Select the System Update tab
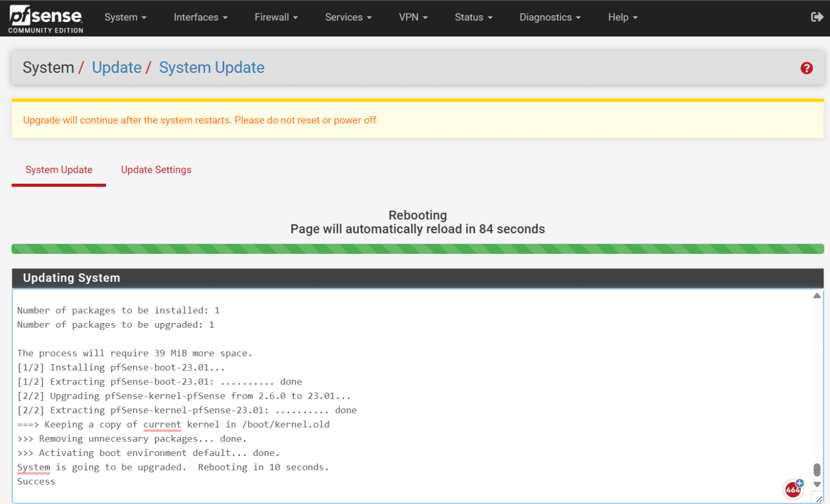The height and width of the screenshot is (504, 830). (x=58, y=170)
